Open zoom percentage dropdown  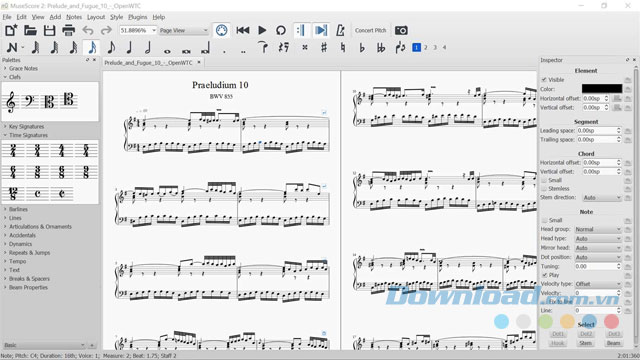(x=153, y=30)
